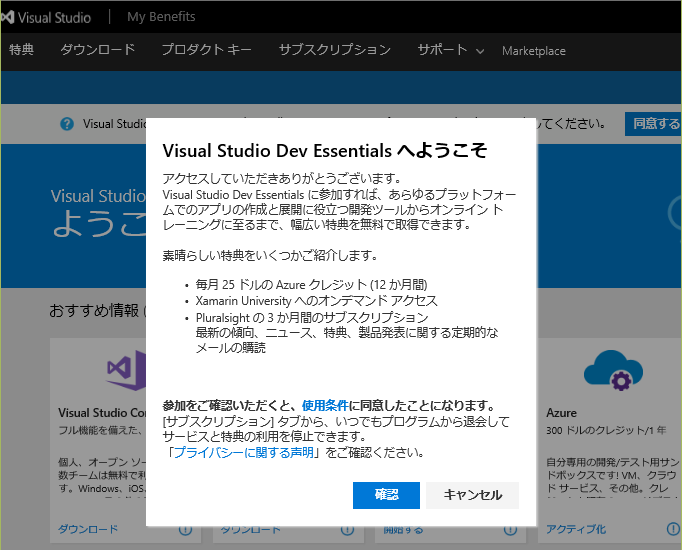This screenshot has height=550, width=682.
Task: Click the アクティブ化 link on Azure card
Action: point(576,529)
